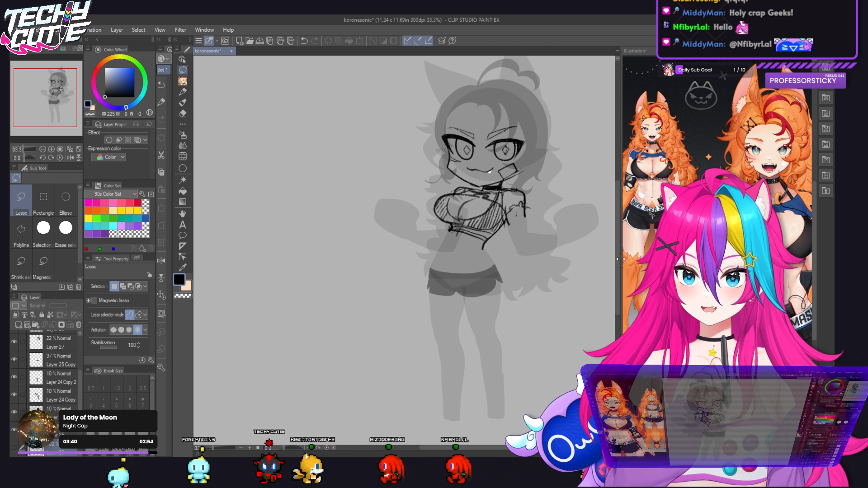Choose the Eyedropper tool

(183, 267)
